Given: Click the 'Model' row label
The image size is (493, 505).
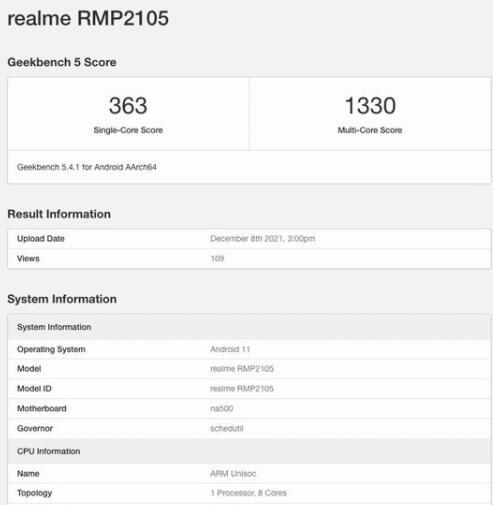Looking at the screenshot, I should pos(29,369).
